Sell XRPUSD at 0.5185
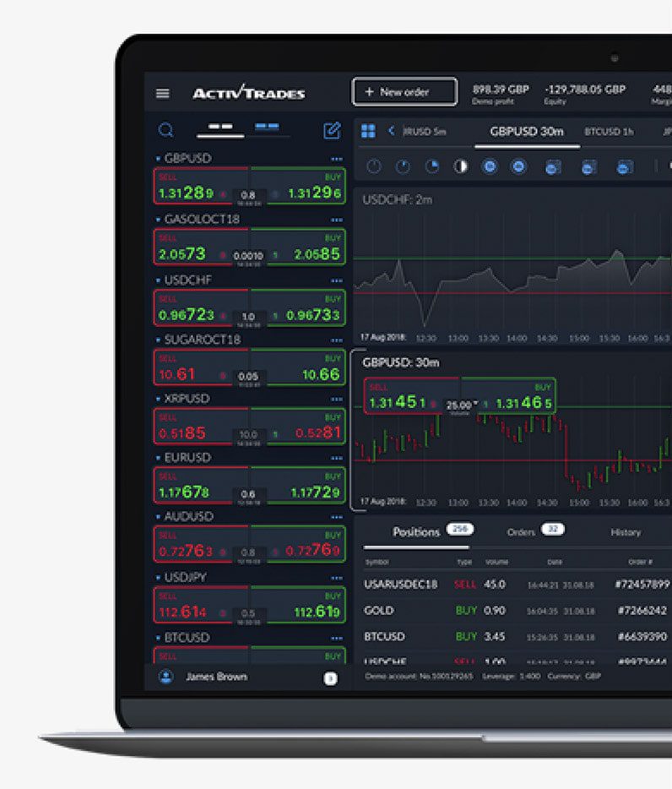Screen dimensions: 672x789 201,427
